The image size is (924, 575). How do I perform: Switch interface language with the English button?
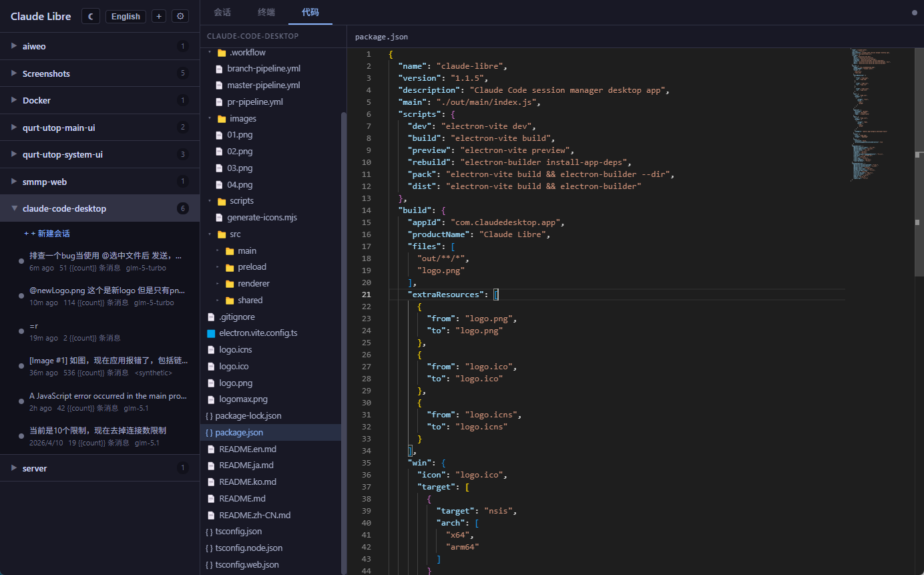(126, 16)
